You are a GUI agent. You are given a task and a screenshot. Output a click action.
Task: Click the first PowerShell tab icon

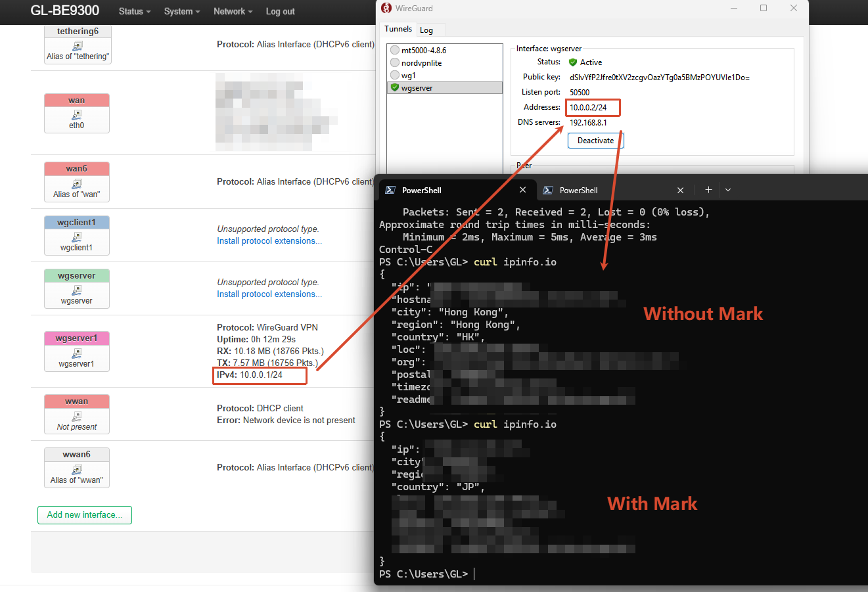tap(390, 190)
